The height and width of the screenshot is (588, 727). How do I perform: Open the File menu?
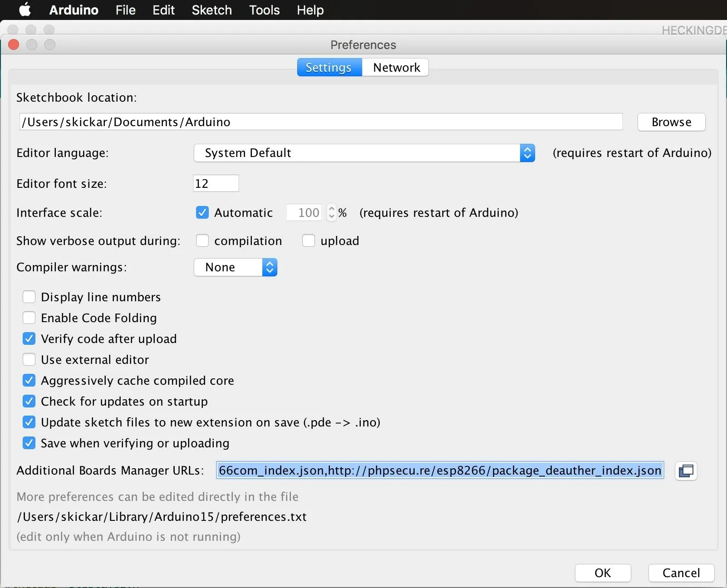coord(126,10)
